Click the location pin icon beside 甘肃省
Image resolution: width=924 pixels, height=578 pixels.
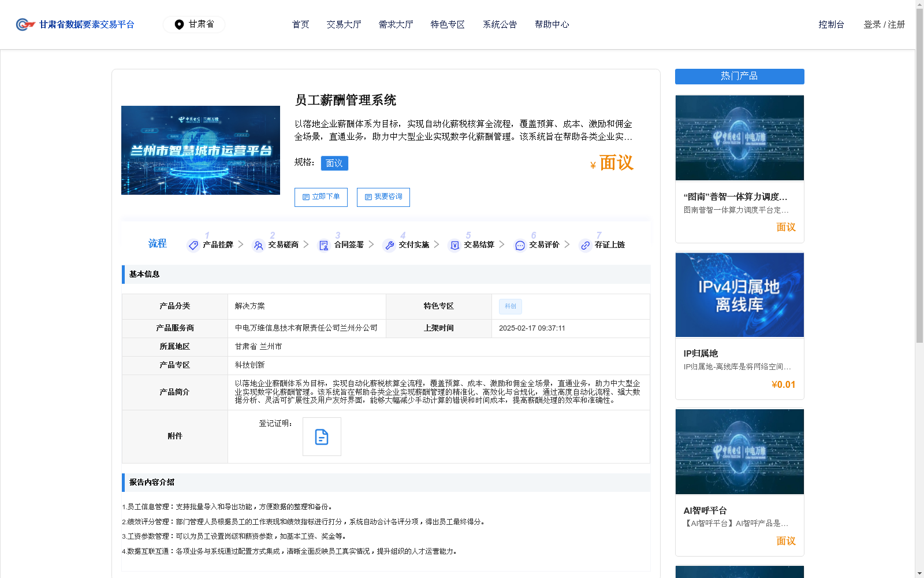click(179, 24)
